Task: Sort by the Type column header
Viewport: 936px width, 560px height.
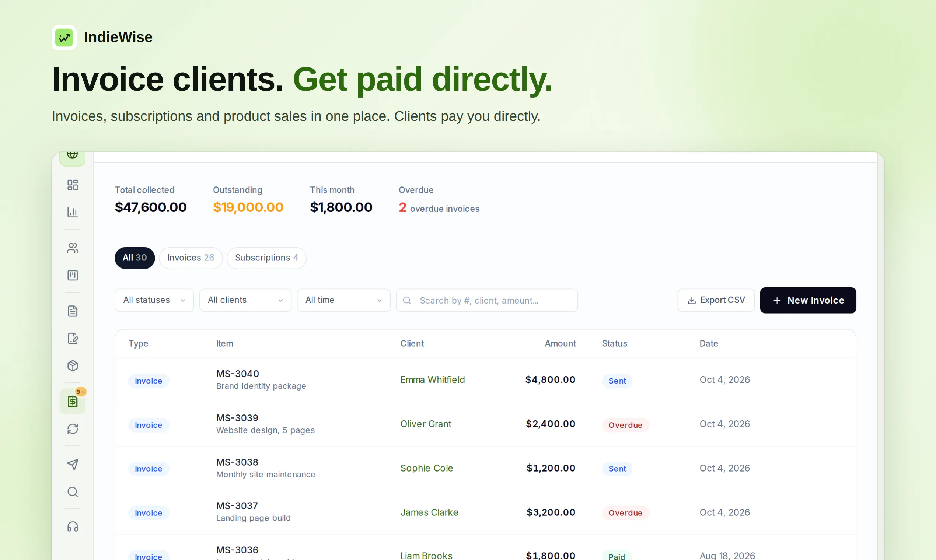Action: tap(138, 343)
